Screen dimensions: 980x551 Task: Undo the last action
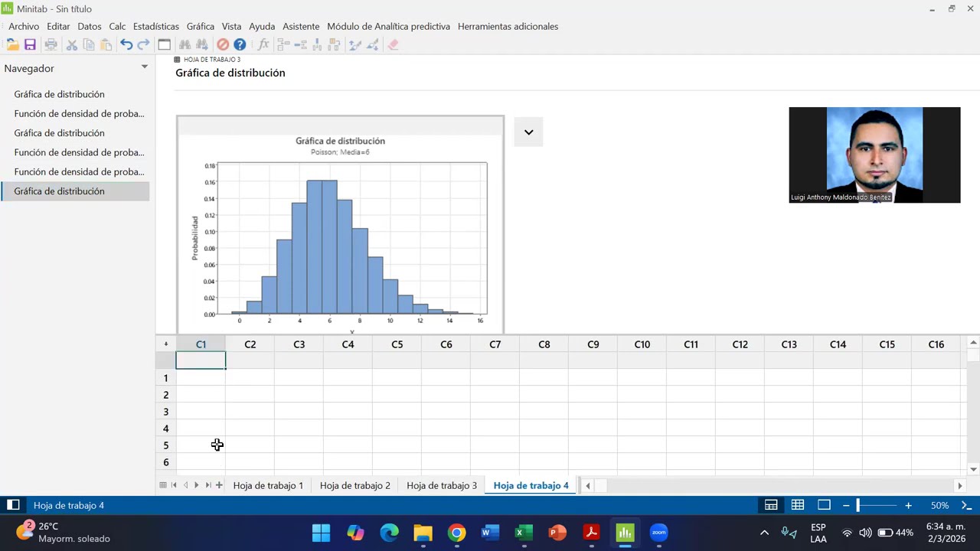click(x=126, y=45)
